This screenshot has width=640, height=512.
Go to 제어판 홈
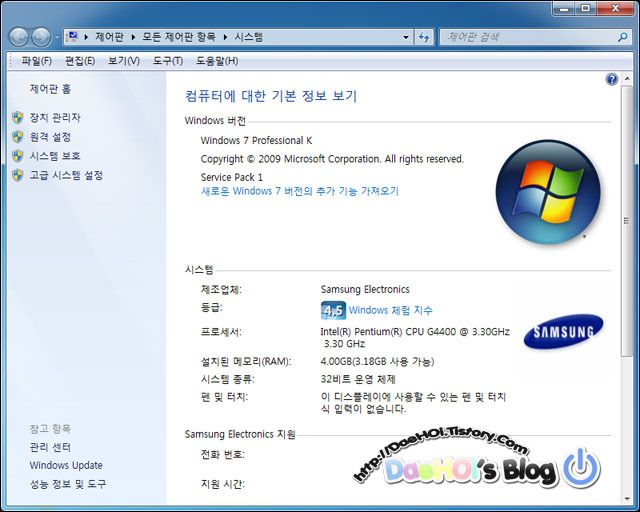(x=50, y=89)
